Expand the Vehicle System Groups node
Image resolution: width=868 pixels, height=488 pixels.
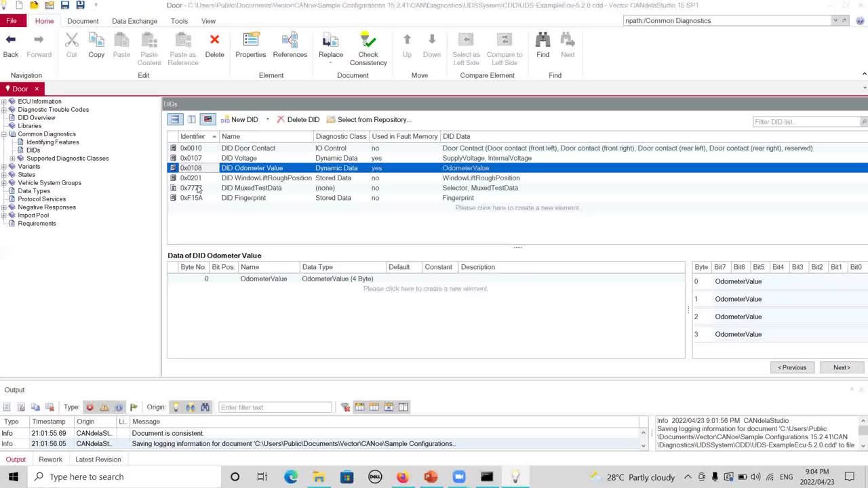click(x=4, y=183)
